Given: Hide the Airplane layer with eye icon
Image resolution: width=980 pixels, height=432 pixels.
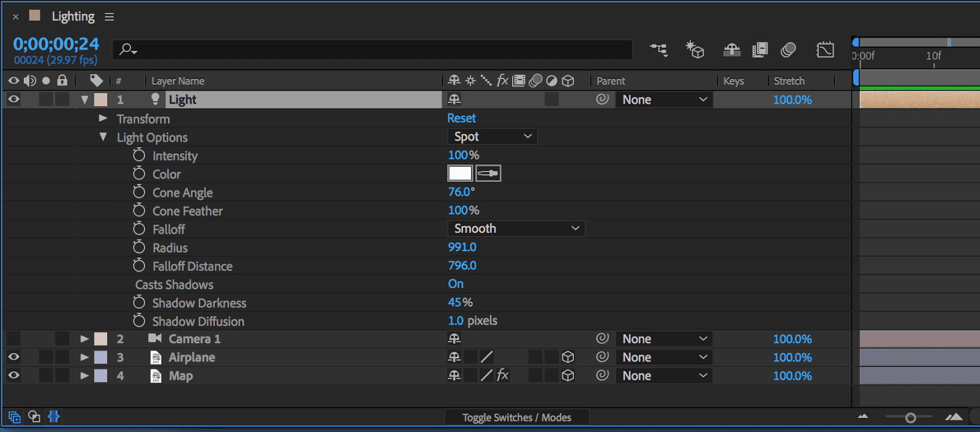Looking at the screenshot, I should coord(13,357).
